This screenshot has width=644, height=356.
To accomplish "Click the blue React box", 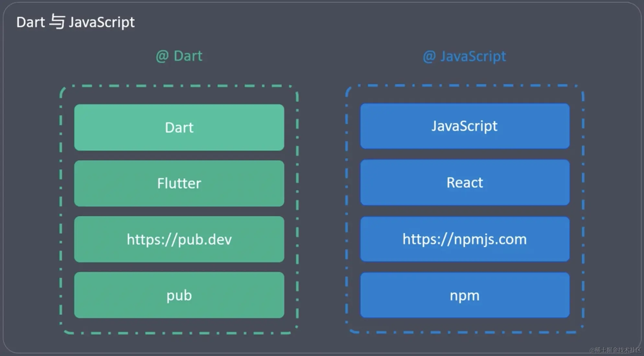I will (465, 183).
